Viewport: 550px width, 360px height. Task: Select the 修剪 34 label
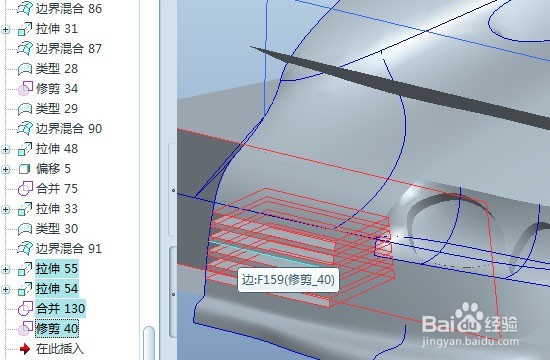pyautogui.click(x=57, y=88)
